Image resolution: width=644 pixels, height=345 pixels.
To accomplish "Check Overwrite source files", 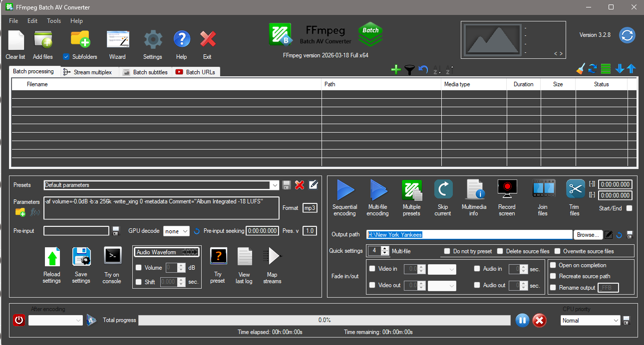I will click(558, 251).
